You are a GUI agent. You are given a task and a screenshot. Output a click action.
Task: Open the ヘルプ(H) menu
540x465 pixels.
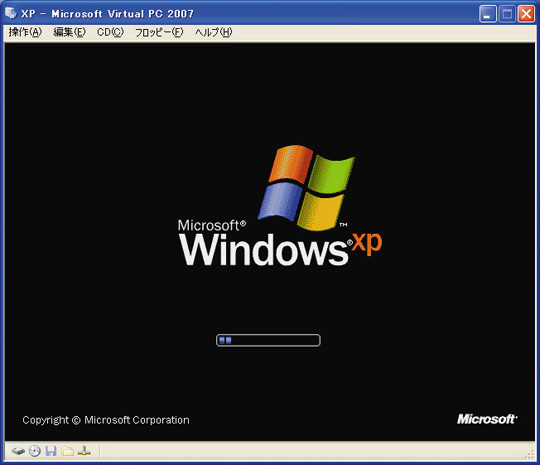214,32
